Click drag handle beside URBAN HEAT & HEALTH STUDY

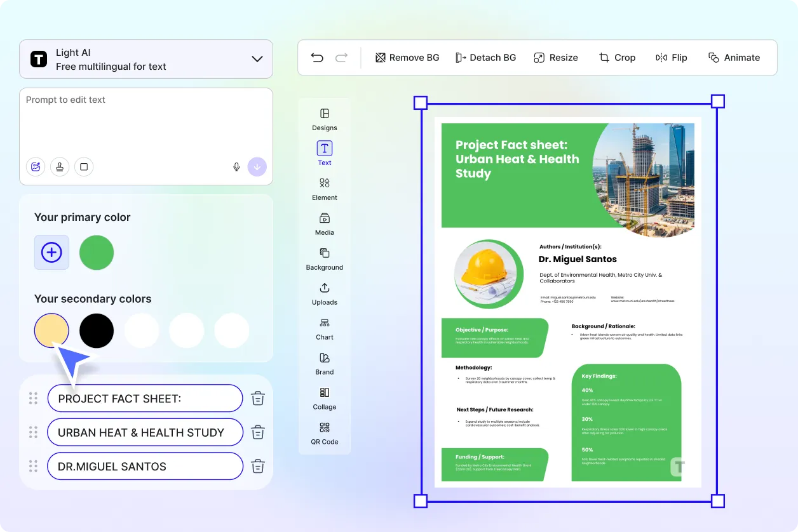pyautogui.click(x=33, y=432)
